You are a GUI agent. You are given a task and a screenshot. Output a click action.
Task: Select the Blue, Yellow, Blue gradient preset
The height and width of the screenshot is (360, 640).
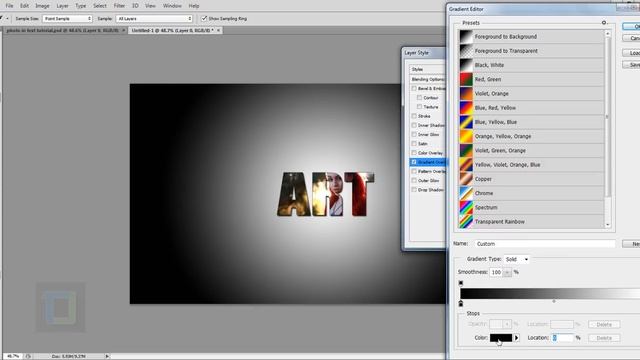coord(531,122)
